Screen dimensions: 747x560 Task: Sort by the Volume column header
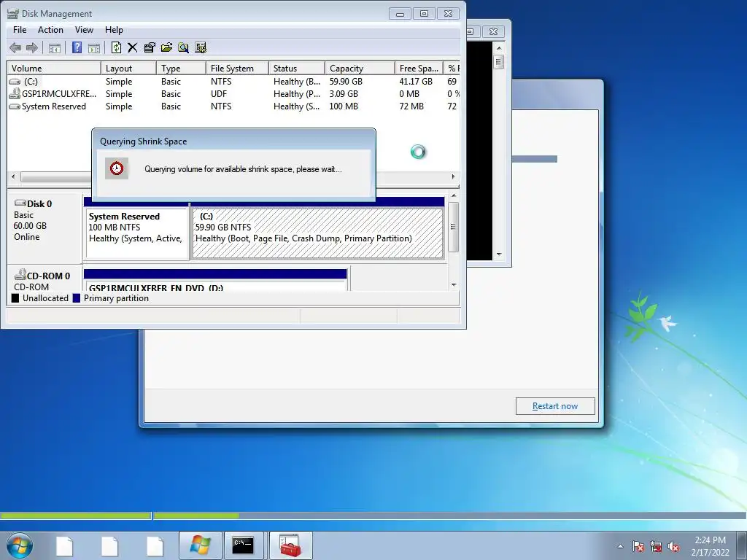click(53, 68)
